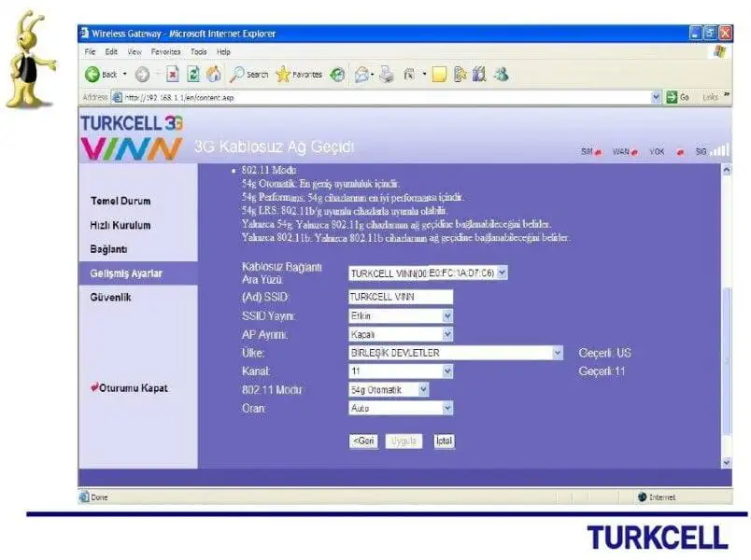This screenshot has height=560, width=751.
Task: Open the View menu
Action: [135, 51]
